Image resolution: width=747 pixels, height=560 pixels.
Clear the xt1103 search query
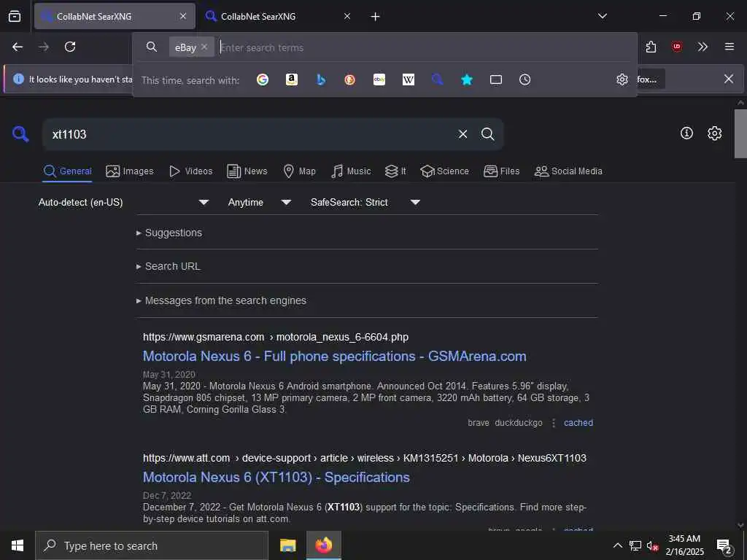(462, 134)
